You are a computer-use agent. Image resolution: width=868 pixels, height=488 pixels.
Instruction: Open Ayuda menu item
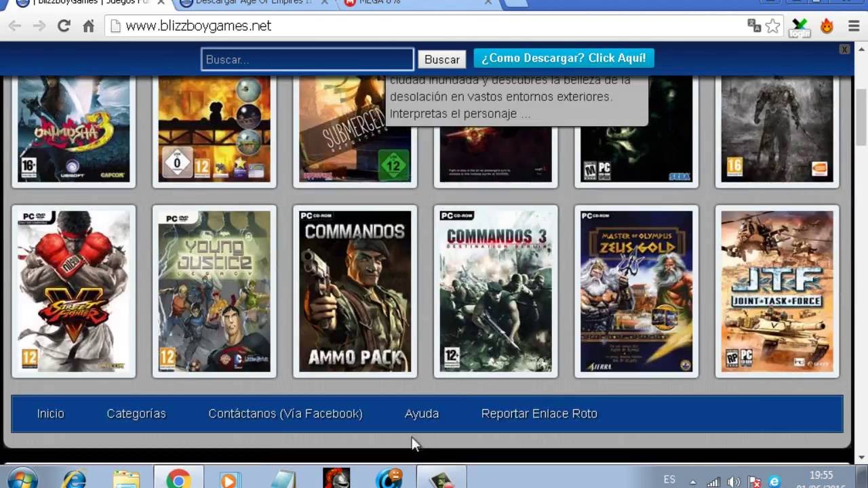[x=422, y=413]
